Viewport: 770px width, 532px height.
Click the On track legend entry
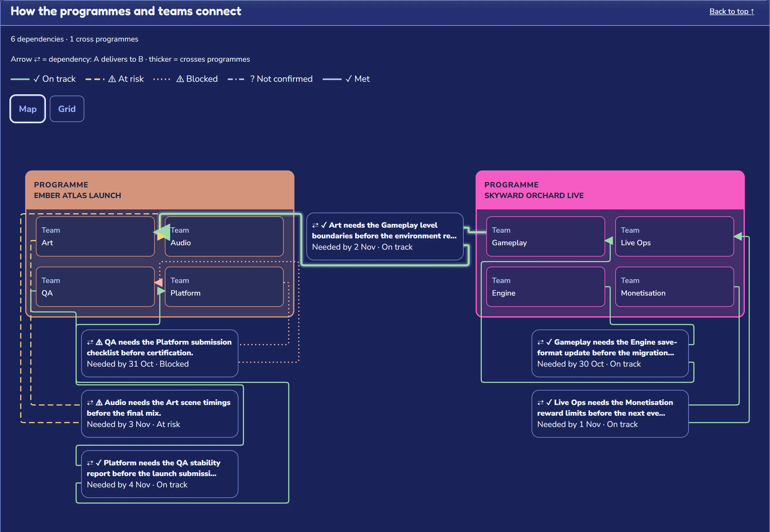pos(43,79)
